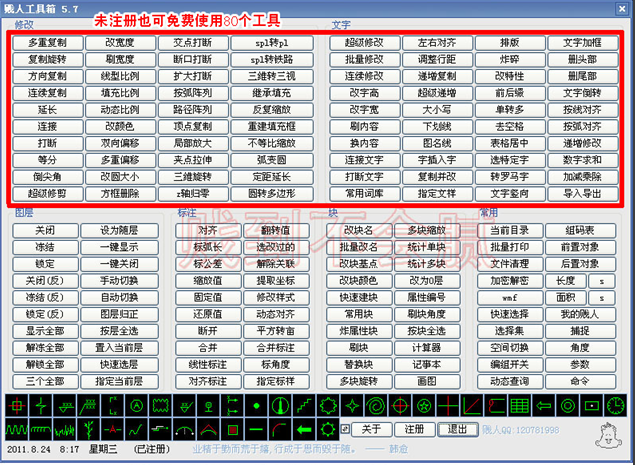Image resolution: width=635 pixels, height=465 pixels.
Task: Click the wavy-bordered rectangle cloud icon
Action: [x=160, y=405]
